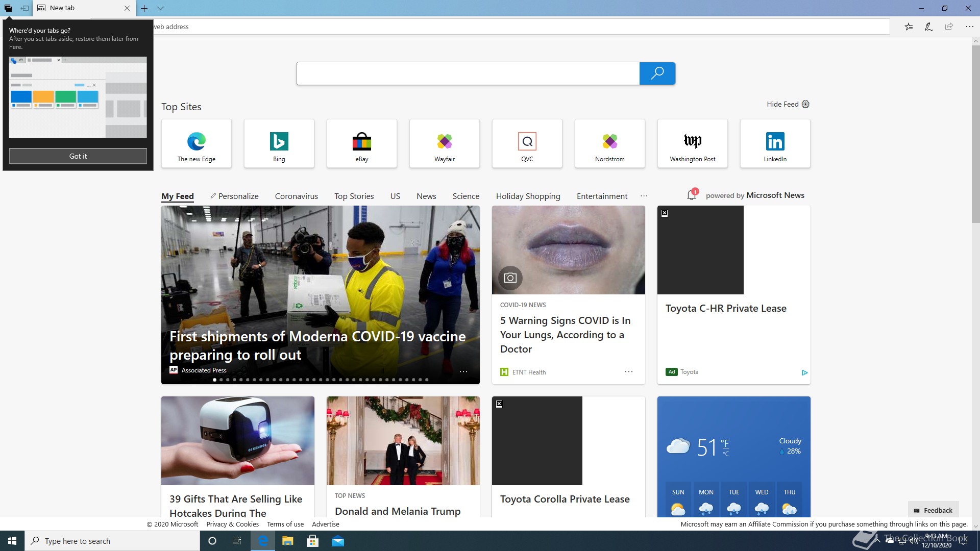Click Hide Feed link
Screen dimensions: 980x551
click(x=782, y=104)
